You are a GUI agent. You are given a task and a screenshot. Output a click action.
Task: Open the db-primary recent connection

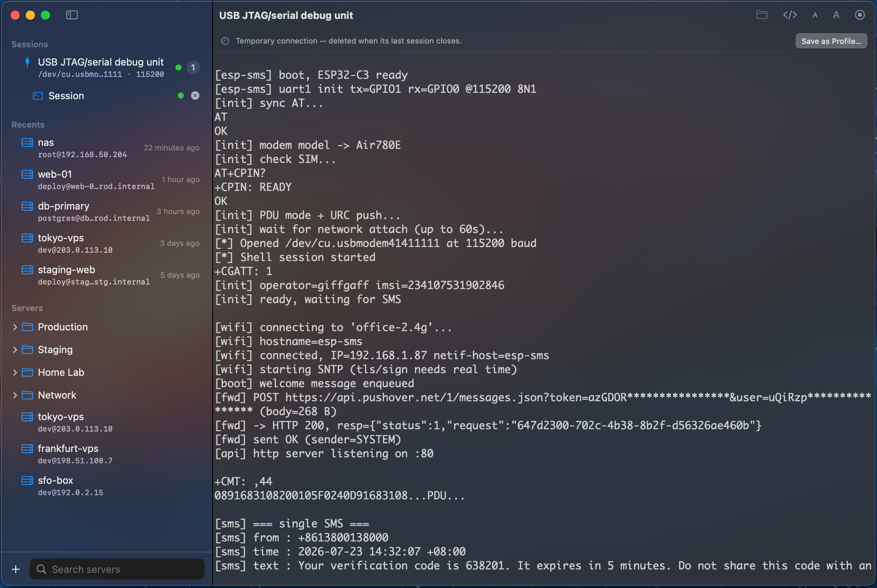106,211
